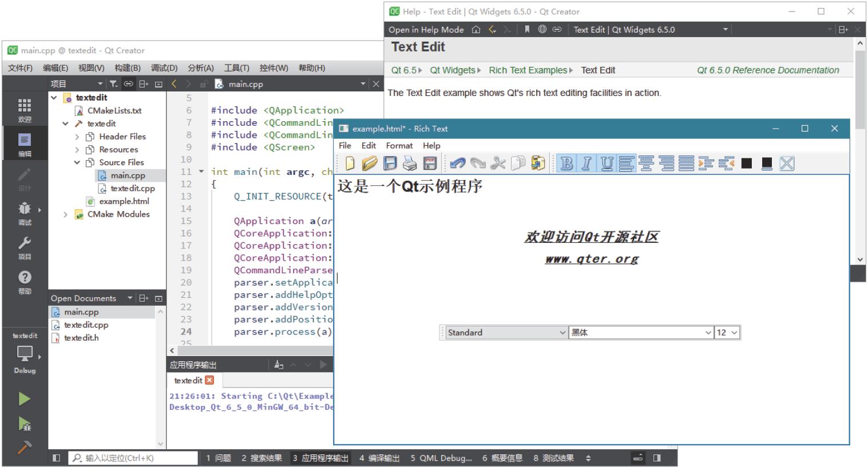868x467 pixels.
Task: Click the Build hammer icon
Action: [25, 448]
